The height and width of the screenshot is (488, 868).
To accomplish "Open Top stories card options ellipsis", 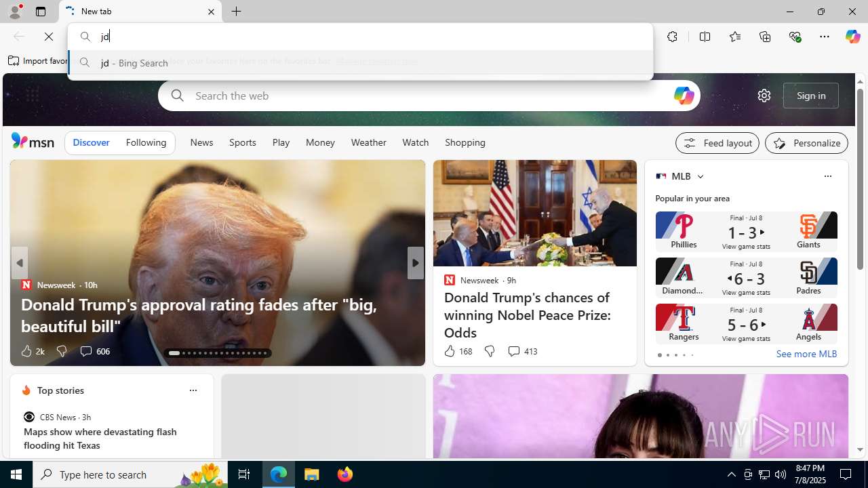I will point(193,390).
